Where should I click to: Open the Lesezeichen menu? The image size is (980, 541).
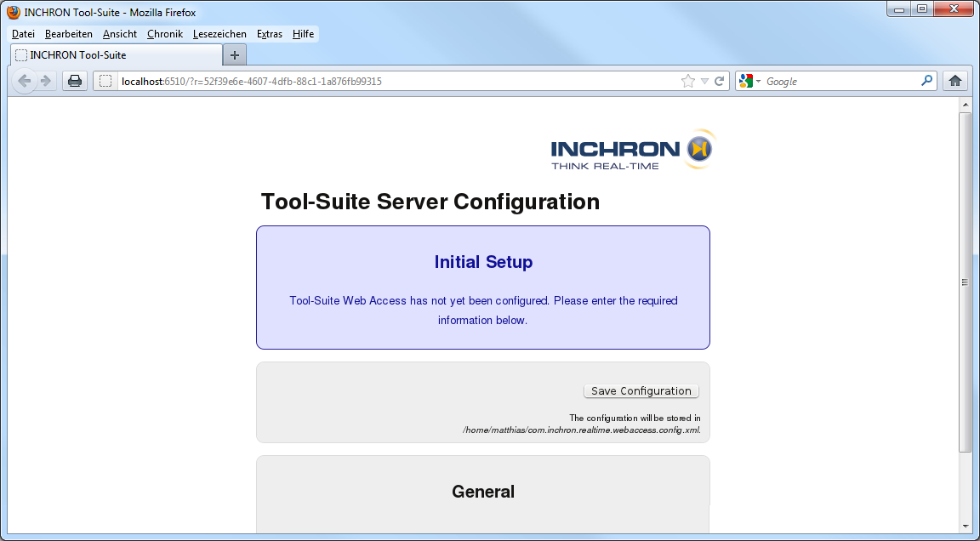(x=219, y=34)
